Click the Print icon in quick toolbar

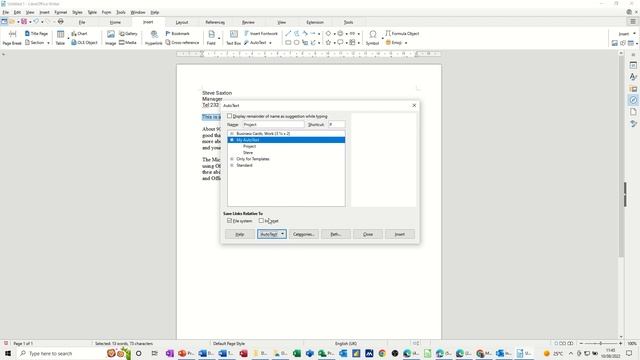click(x=60, y=21)
